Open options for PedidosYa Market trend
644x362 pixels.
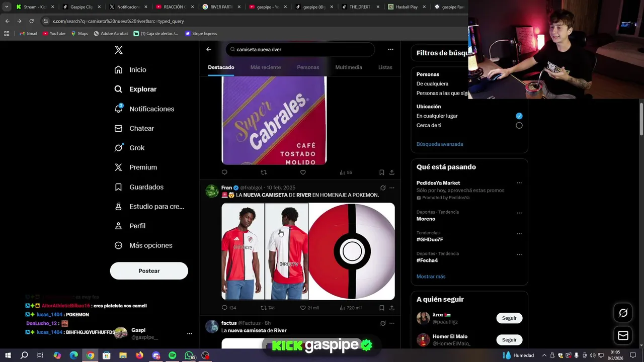(x=519, y=183)
